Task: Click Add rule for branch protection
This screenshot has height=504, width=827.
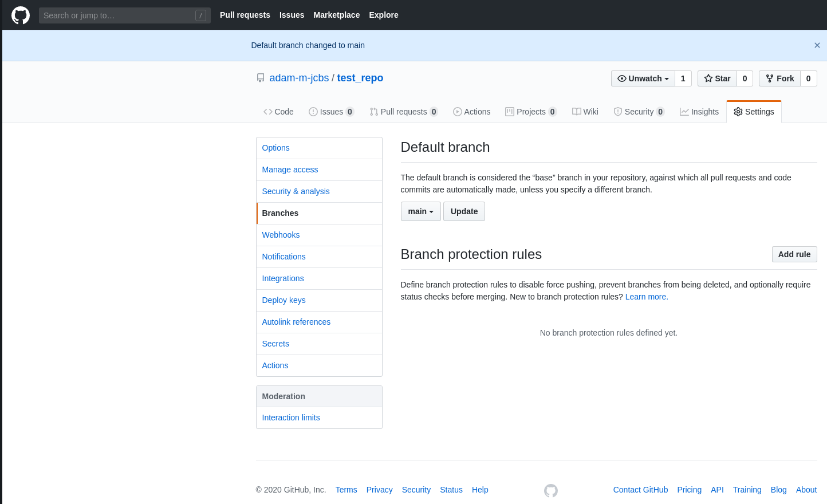Action: click(x=794, y=254)
